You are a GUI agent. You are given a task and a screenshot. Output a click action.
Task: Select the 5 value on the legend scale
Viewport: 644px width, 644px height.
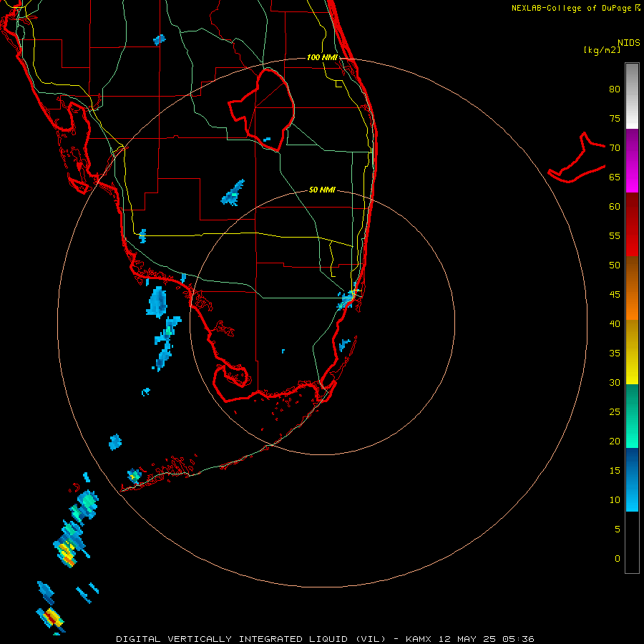(x=618, y=529)
